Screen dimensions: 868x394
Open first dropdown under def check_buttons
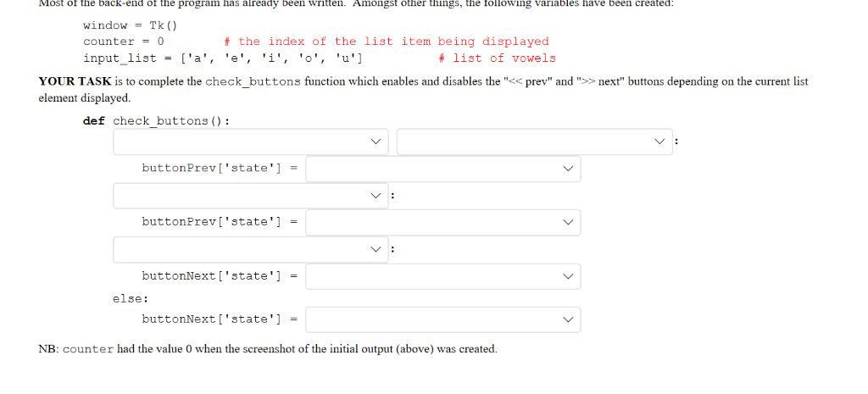pos(251,142)
